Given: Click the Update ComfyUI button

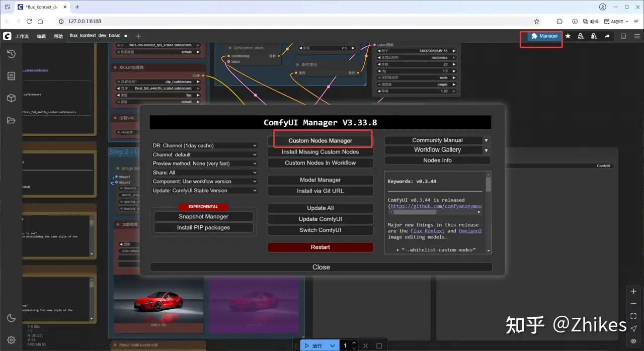Looking at the screenshot, I should pos(320,219).
